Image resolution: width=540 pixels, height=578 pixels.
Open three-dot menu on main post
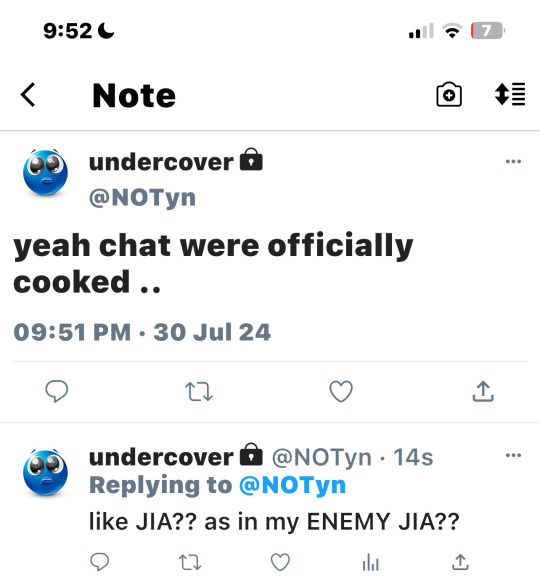coord(513,161)
